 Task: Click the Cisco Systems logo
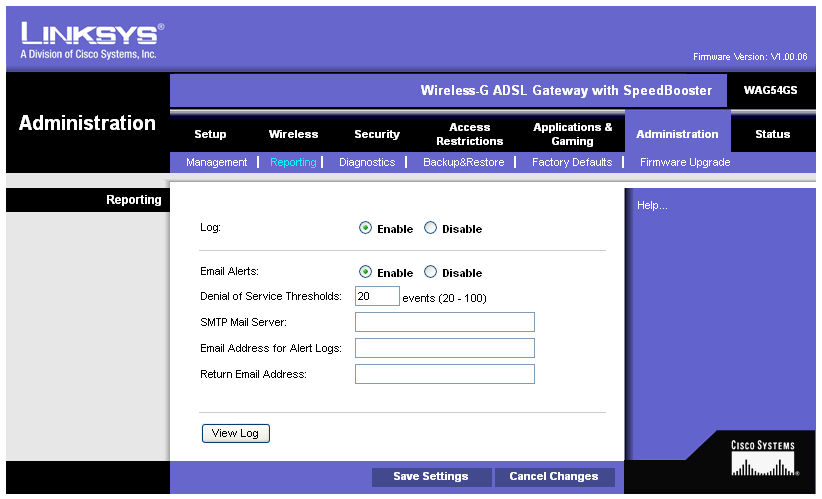click(763, 458)
